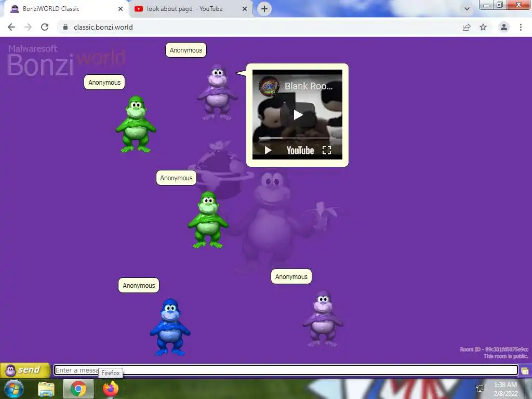Screen dimensions: 532x399
Task: Open video on YouTube via YouTube logo
Action: coord(300,150)
